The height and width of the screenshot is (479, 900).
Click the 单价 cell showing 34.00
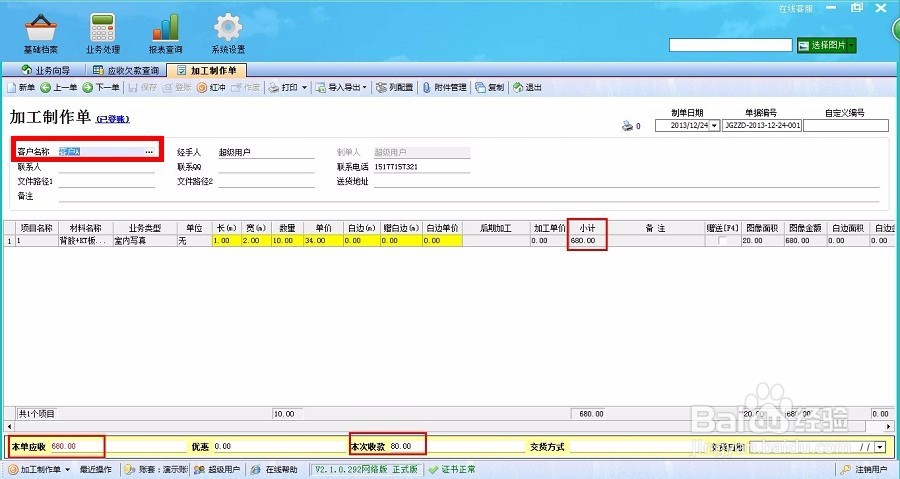tap(324, 241)
